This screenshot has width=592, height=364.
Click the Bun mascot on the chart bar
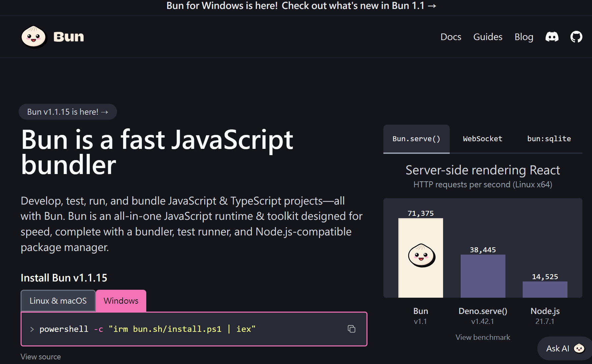point(422,256)
